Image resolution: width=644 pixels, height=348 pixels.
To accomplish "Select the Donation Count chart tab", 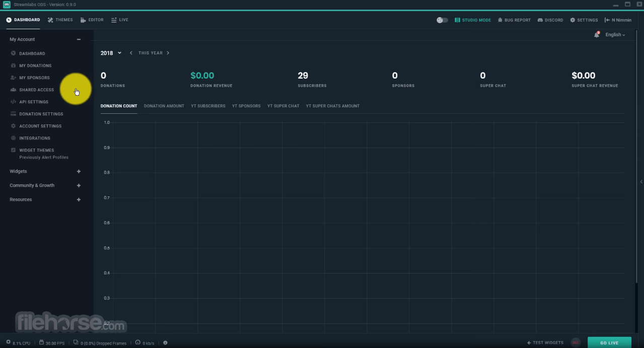I will 119,106.
